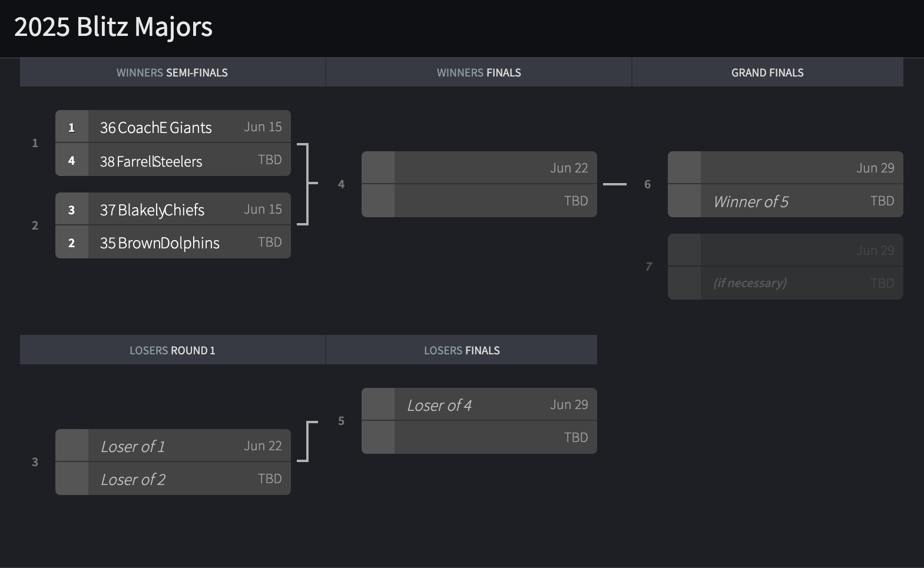Click the Loser of 1 slot

[x=173, y=446]
